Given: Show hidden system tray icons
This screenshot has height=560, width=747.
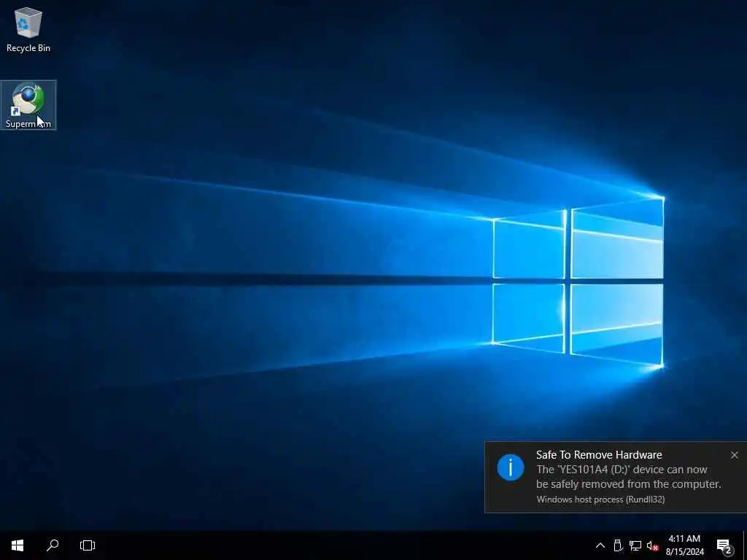Looking at the screenshot, I should [x=600, y=545].
